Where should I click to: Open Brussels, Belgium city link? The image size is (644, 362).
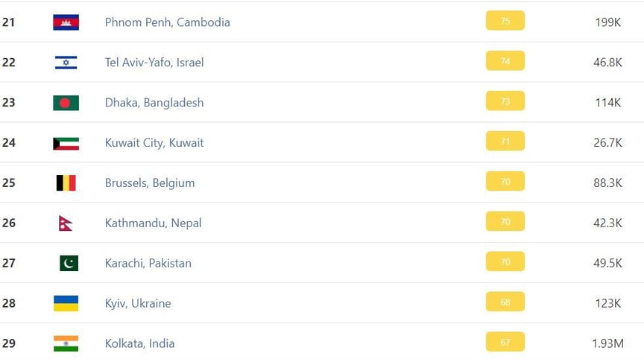point(150,183)
